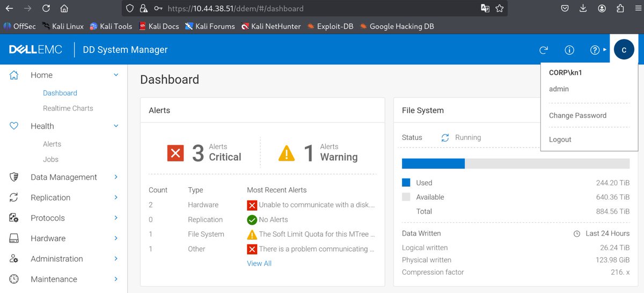Expand the Hardware chevron

[116, 238]
